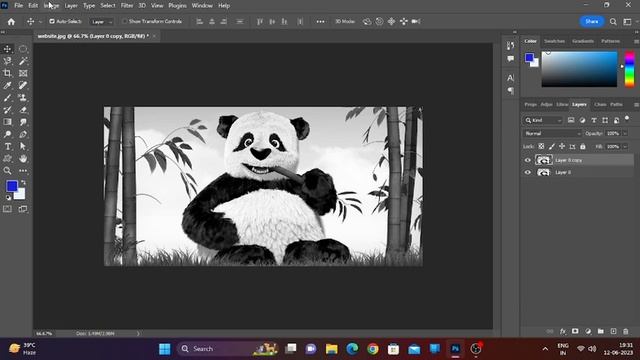Image resolution: width=640 pixels, height=360 pixels.
Task: Select the Zoom tool in the toolbox
Action: coord(7,171)
